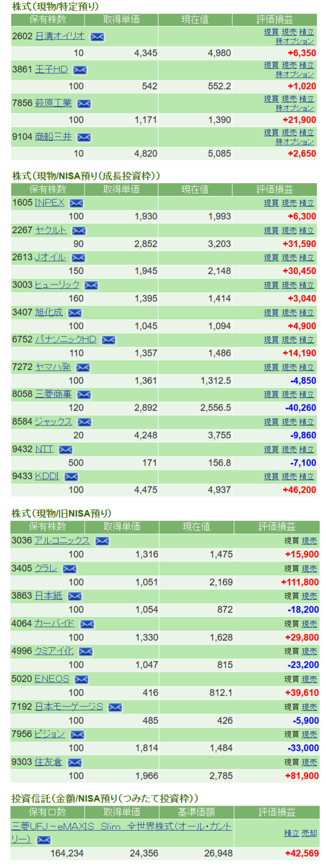Click the mail icon next to 日清オイリオ

[x=97, y=37]
